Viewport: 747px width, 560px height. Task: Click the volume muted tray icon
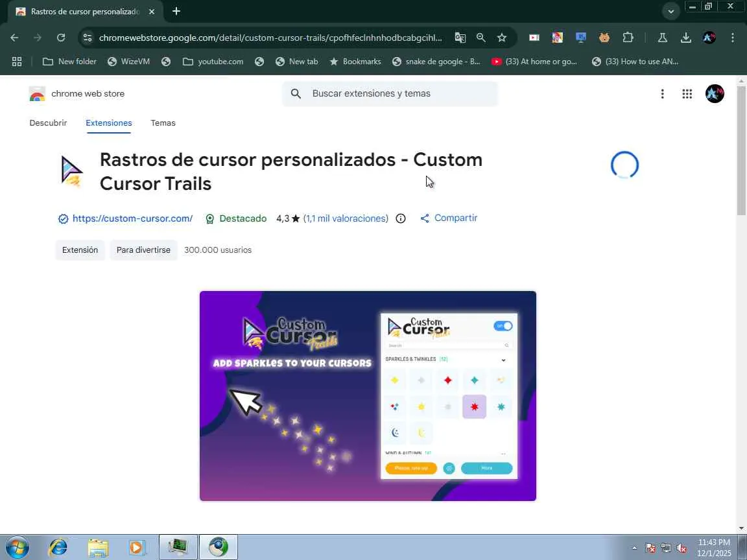[682, 548]
